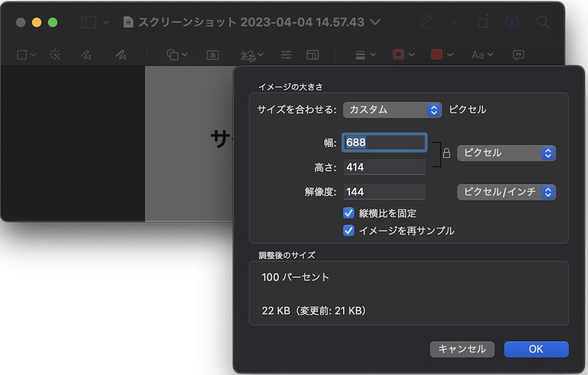Open the Text Style Aa menu
Image resolution: width=588 pixels, height=375 pixels.
click(482, 55)
